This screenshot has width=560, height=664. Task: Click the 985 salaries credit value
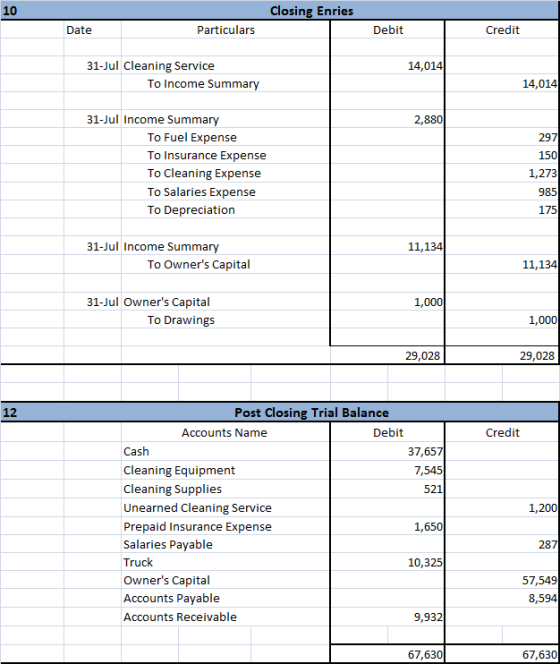point(548,192)
